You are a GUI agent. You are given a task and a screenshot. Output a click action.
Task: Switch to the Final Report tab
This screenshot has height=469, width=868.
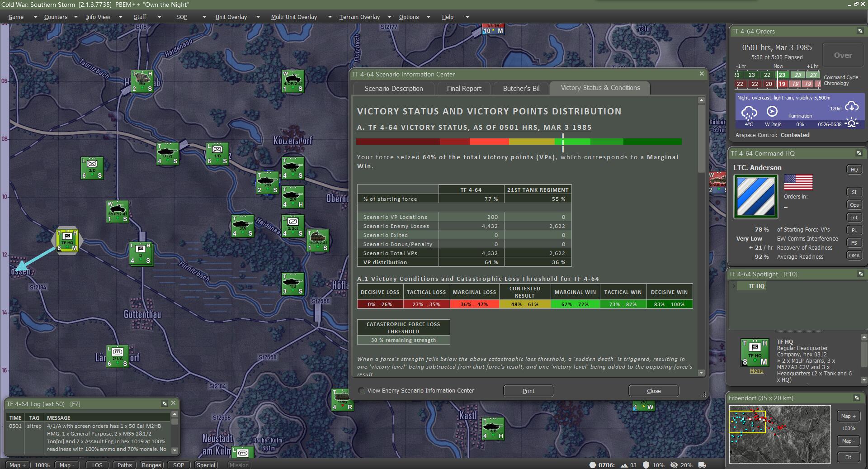(464, 89)
